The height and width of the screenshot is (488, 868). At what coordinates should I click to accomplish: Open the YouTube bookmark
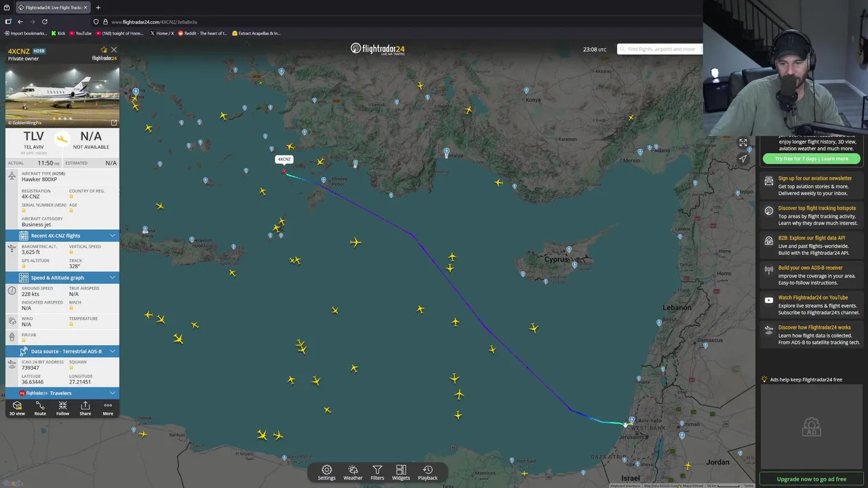click(79, 33)
